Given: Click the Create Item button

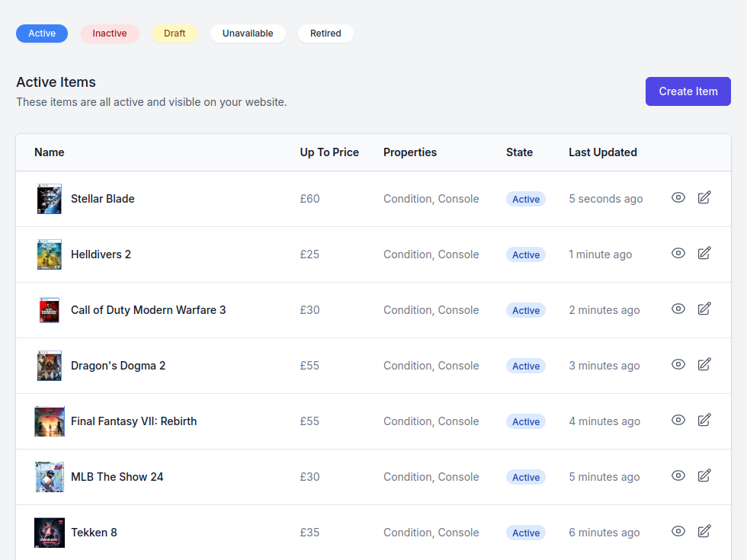Looking at the screenshot, I should (688, 91).
